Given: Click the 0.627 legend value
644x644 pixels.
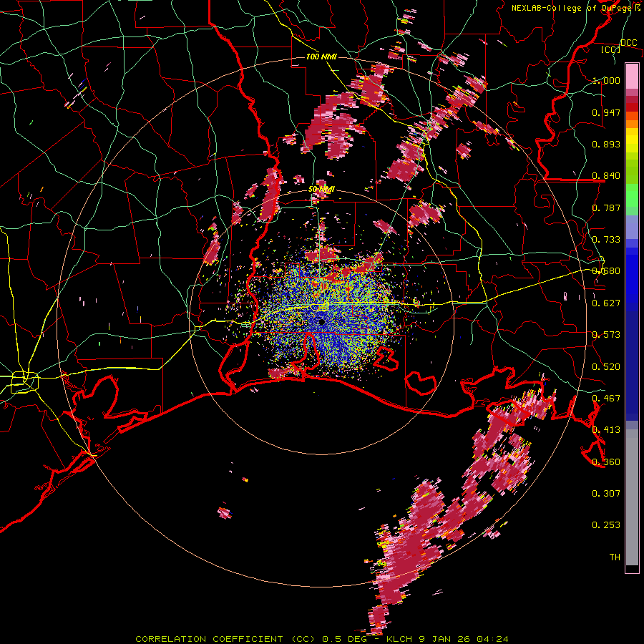Looking at the screenshot, I should coord(606,303).
